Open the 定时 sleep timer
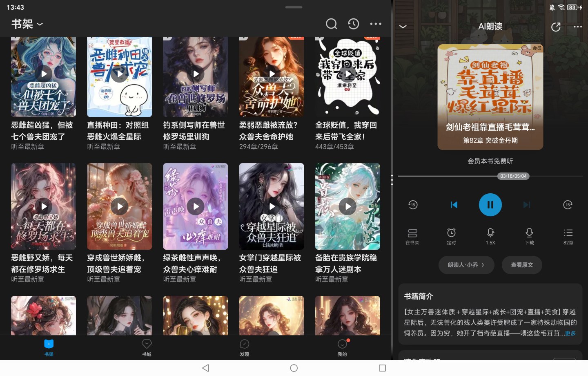 point(451,237)
